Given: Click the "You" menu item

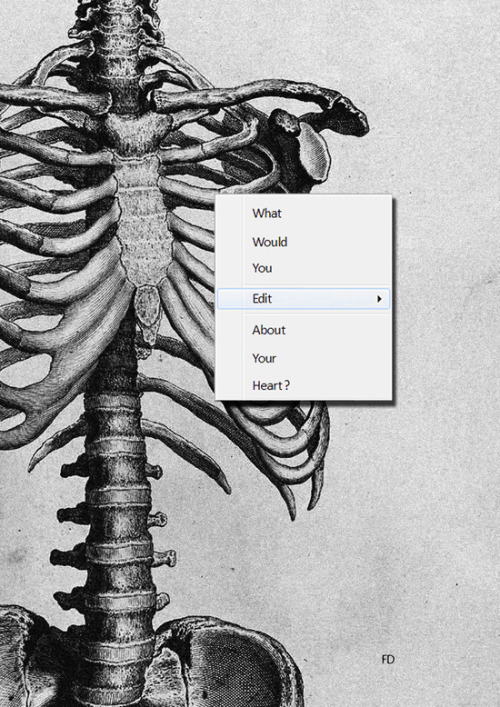Looking at the screenshot, I should [x=303, y=268].
